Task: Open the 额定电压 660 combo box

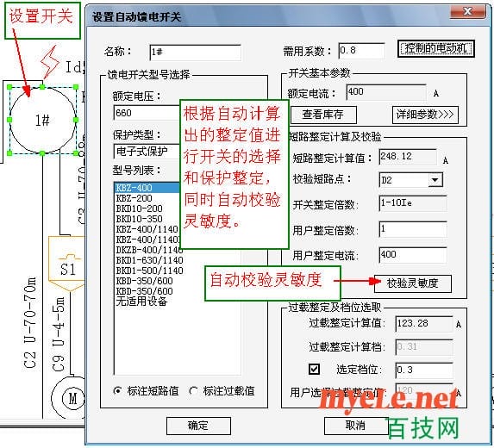Action: pyautogui.click(x=147, y=113)
